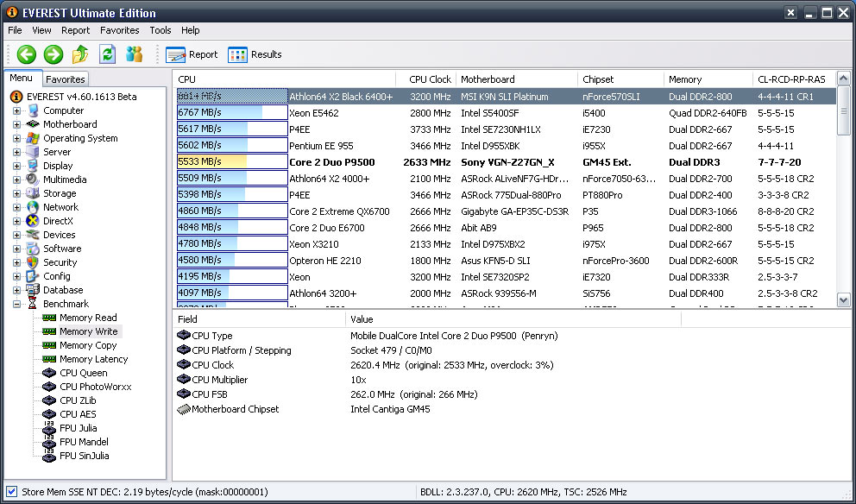
Task: Select Memory Write benchmark
Action: point(88,331)
